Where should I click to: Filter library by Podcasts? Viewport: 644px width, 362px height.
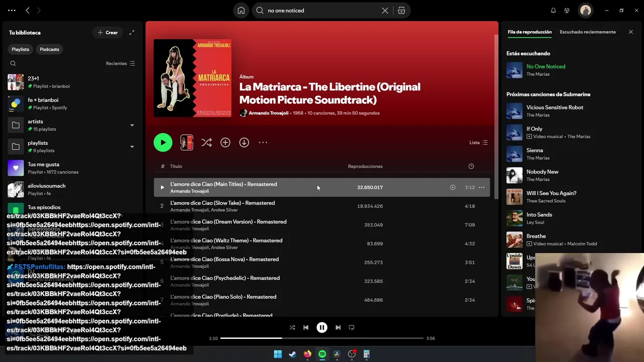pos(49,49)
